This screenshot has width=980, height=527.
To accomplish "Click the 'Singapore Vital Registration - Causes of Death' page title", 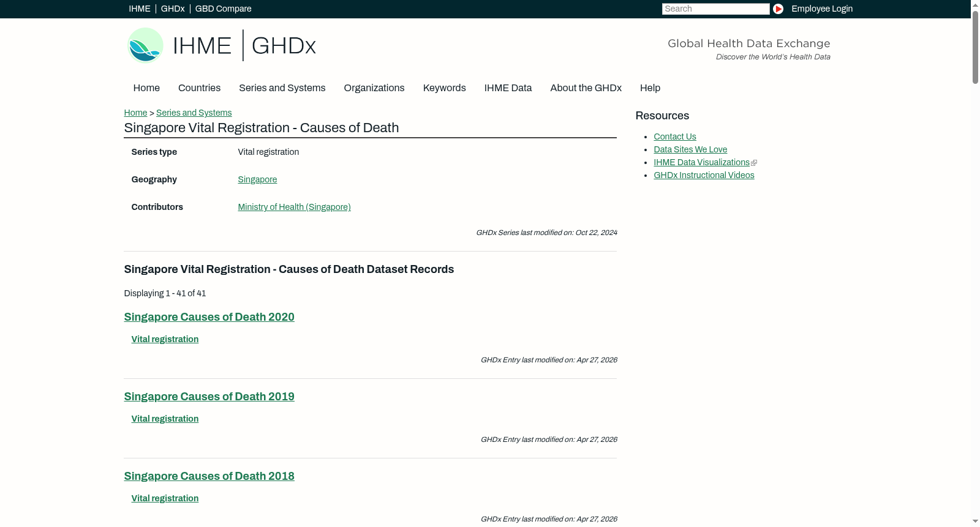I will (262, 128).
